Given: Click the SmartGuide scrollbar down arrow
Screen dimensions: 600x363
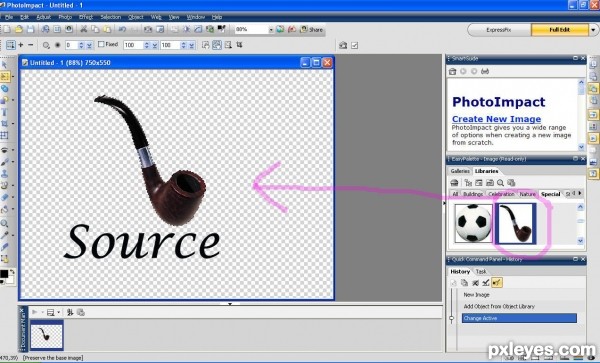Looking at the screenshot, I should [x=581, y=147].
